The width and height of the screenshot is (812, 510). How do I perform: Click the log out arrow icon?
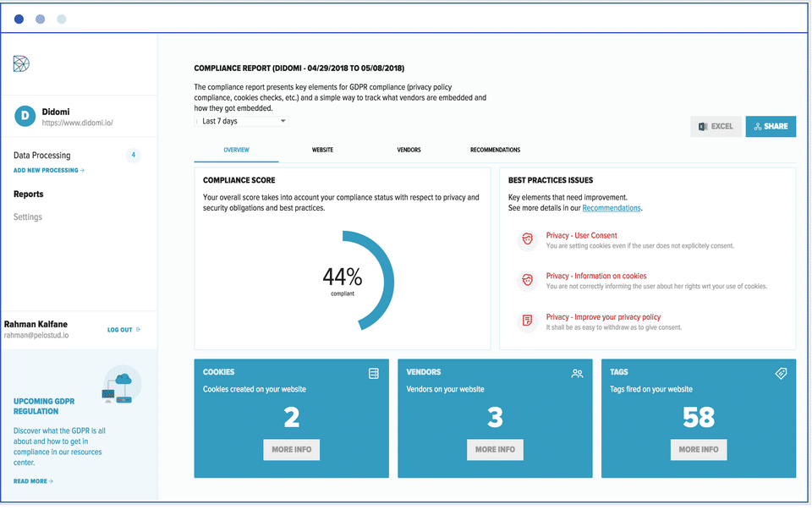(138, 329)
